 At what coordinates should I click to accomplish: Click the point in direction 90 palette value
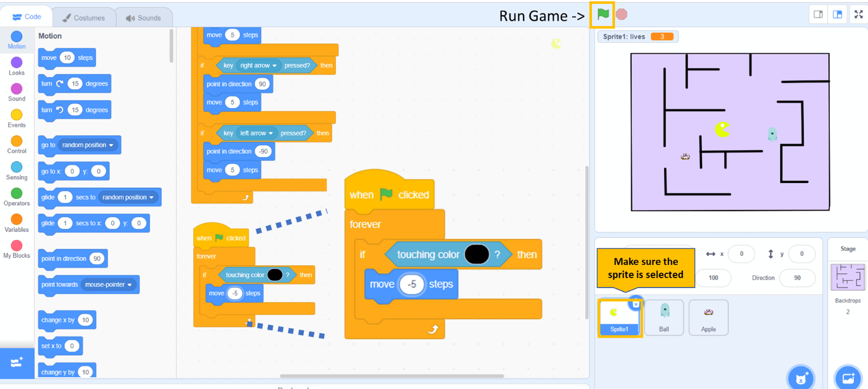pyautogui.click(x=96, y=259)
